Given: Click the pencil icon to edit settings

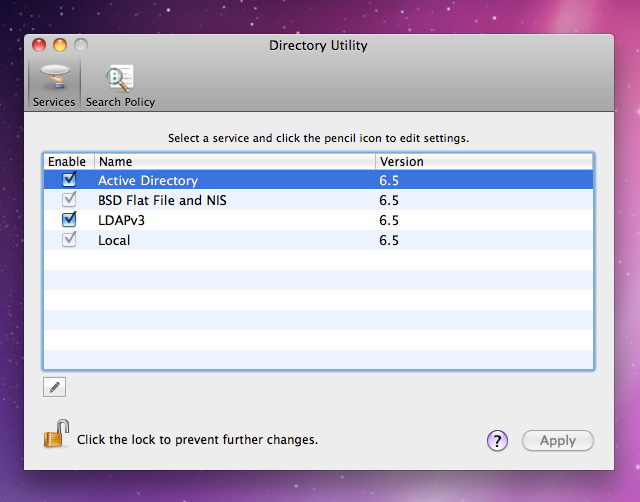Looking at the screenshot, I should coord(55,387).
